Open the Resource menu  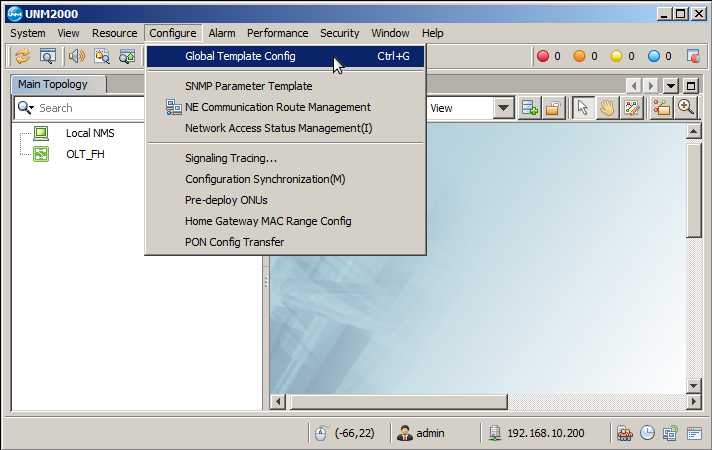pos(114,33)
